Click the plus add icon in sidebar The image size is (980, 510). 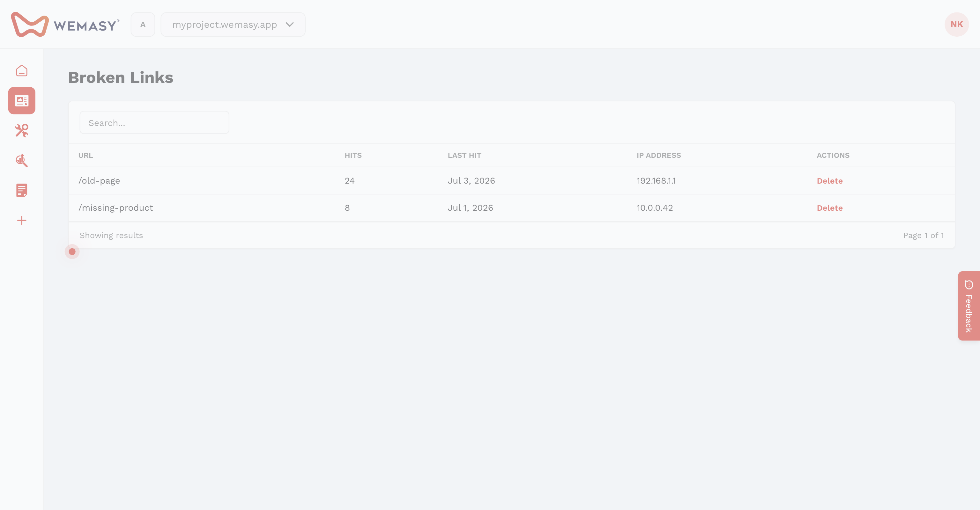pos(22,221)
